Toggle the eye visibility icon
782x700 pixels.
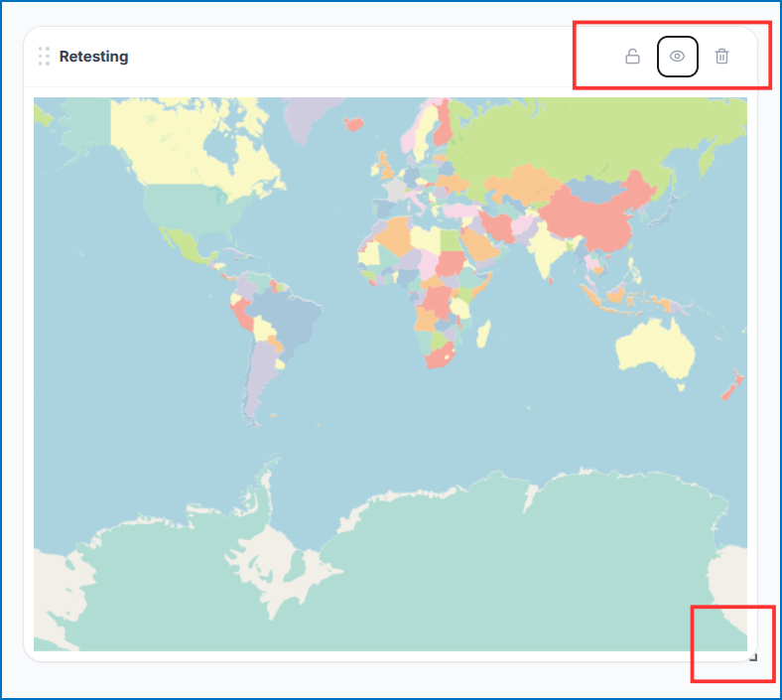[x=677, y=57]
